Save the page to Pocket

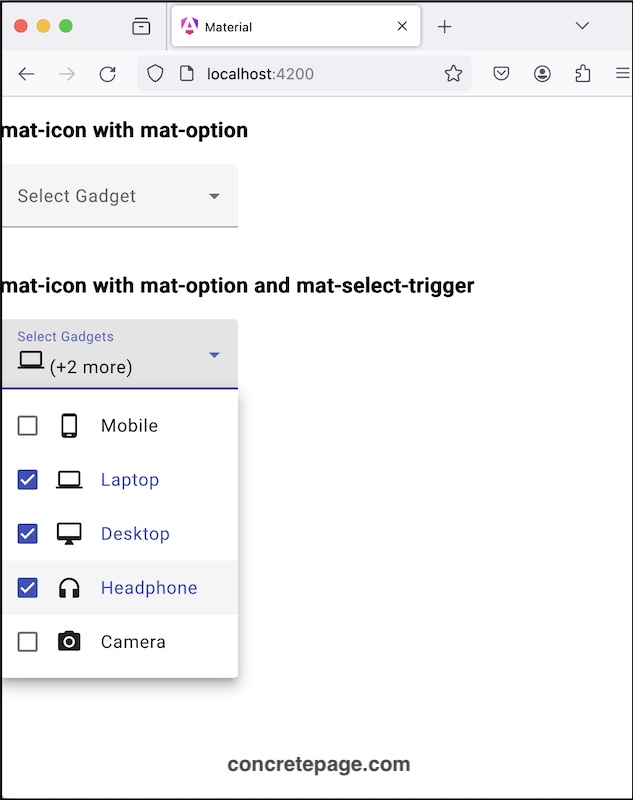[x=502, y=73]
